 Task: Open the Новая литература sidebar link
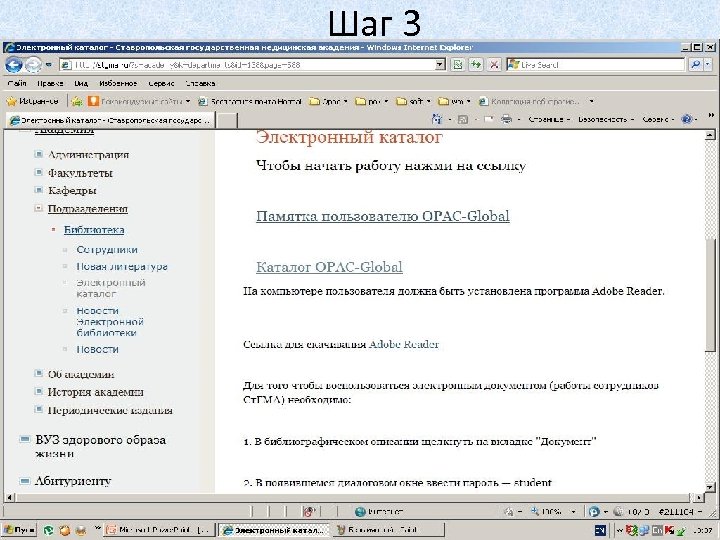tap(122, 266)
